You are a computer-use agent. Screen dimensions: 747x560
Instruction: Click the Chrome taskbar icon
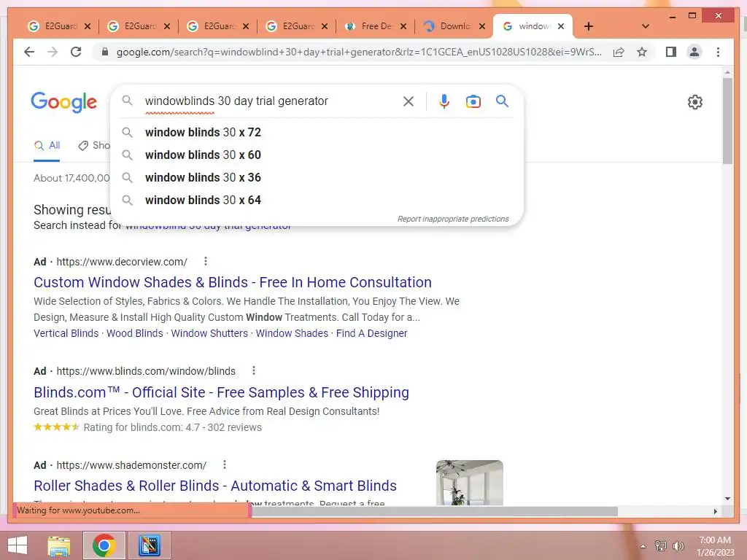point(104,545)
